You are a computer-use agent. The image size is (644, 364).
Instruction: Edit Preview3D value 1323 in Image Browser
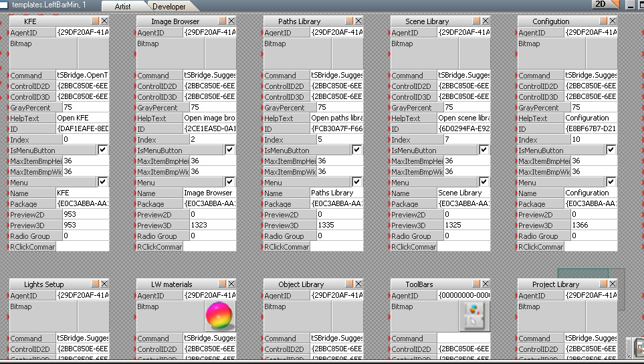pyautogui.click(x=213, y=225)
